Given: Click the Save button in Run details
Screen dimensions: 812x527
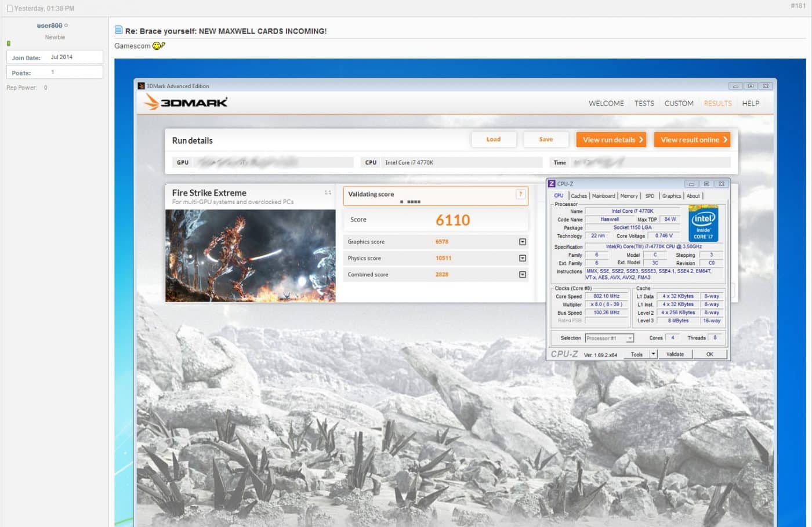Looking at the screenshot, I should click(546, 139).
